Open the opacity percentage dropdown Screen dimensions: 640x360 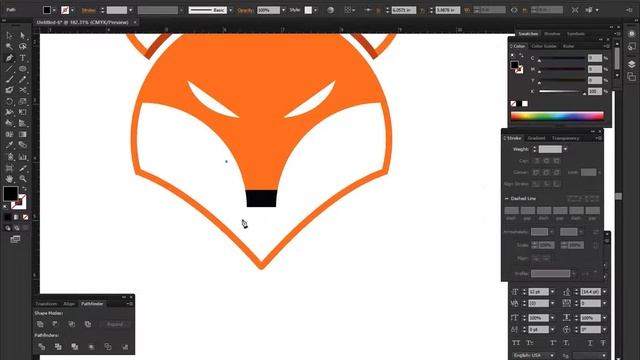[283, 10]
